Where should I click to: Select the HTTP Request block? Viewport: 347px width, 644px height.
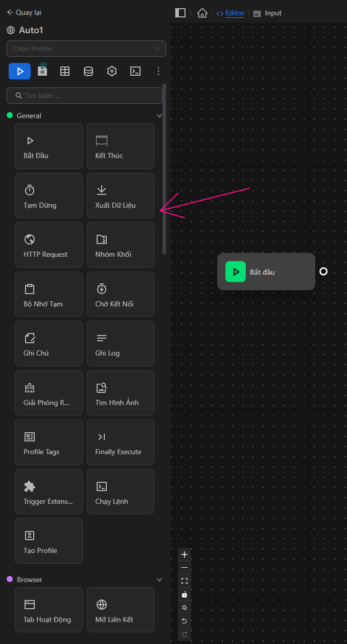tap(49, 245)
